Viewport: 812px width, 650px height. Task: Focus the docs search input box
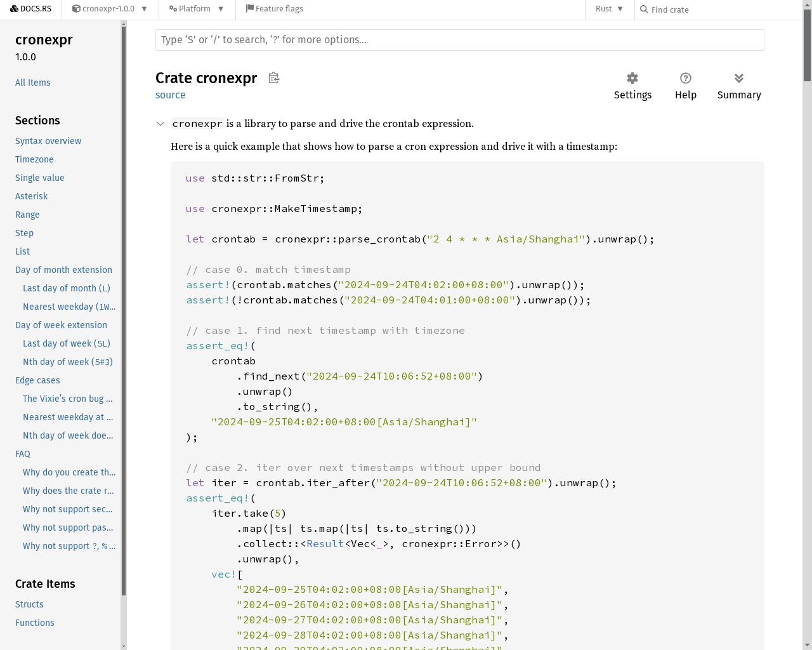[x=459, y=40]
